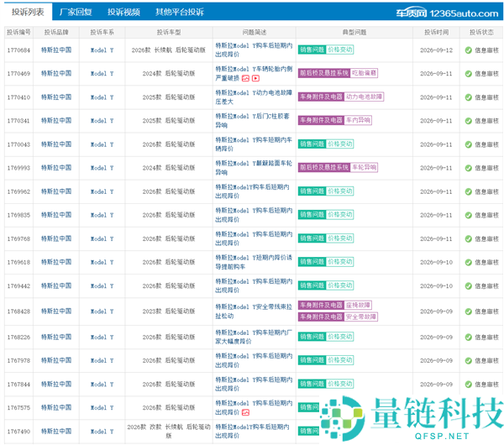Click green status check icon for complaint 1769618
504x445 pixels.
469,262
